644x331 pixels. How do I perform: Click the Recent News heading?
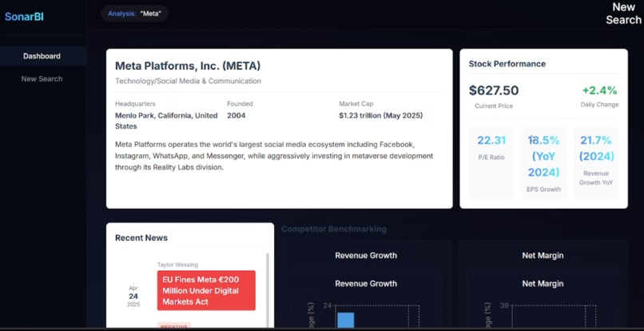tap(141, 237)
